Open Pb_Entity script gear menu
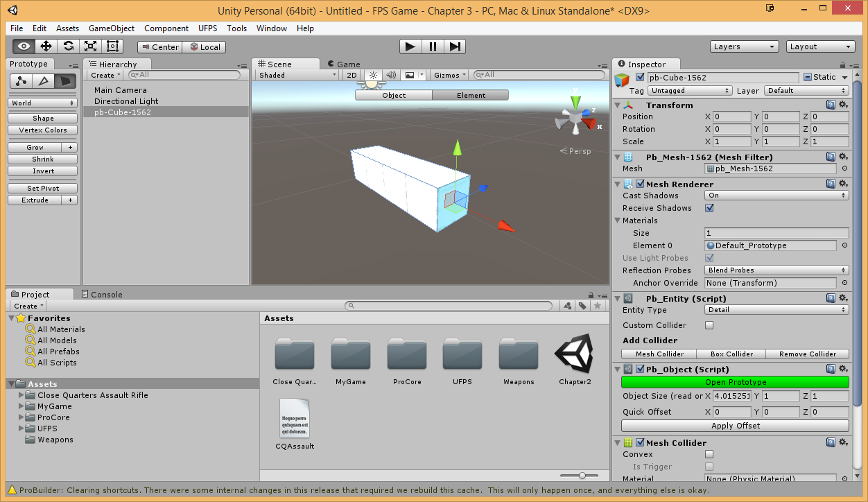The image size is (868, 502). tap(843, 298)
